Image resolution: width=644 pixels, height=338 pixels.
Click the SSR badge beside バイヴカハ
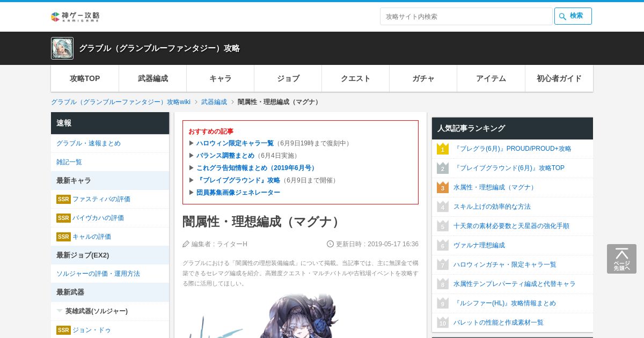pos(63,218)
